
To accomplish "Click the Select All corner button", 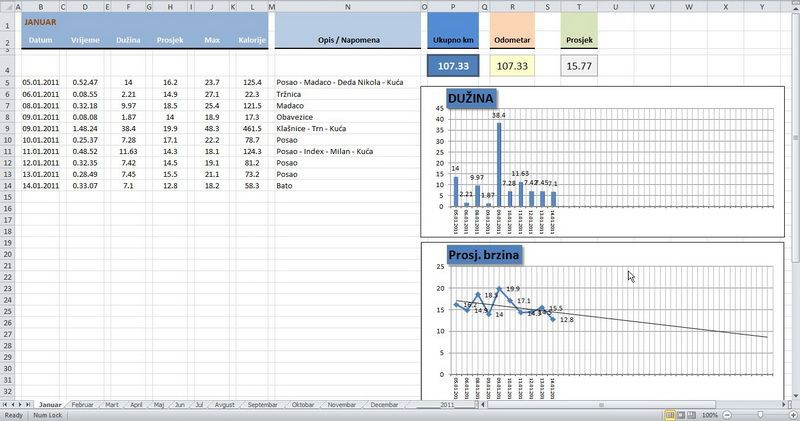I will click(x=7, y=7).
